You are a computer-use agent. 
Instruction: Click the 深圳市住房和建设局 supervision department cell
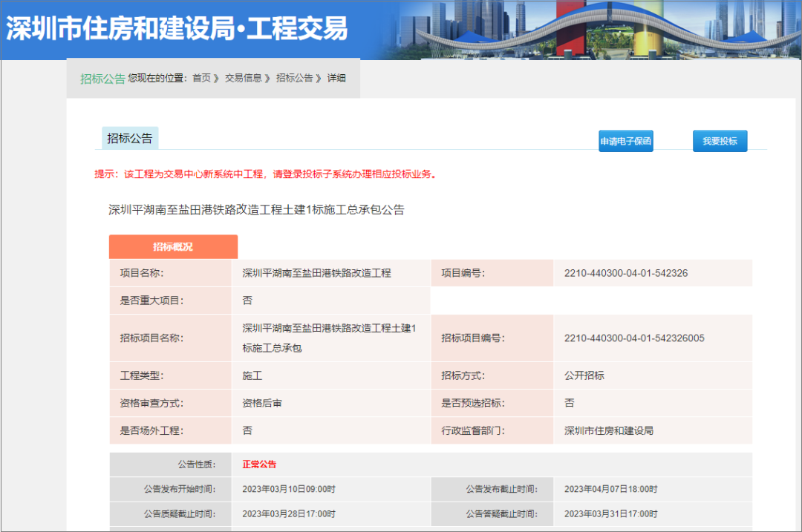point(608,430)
